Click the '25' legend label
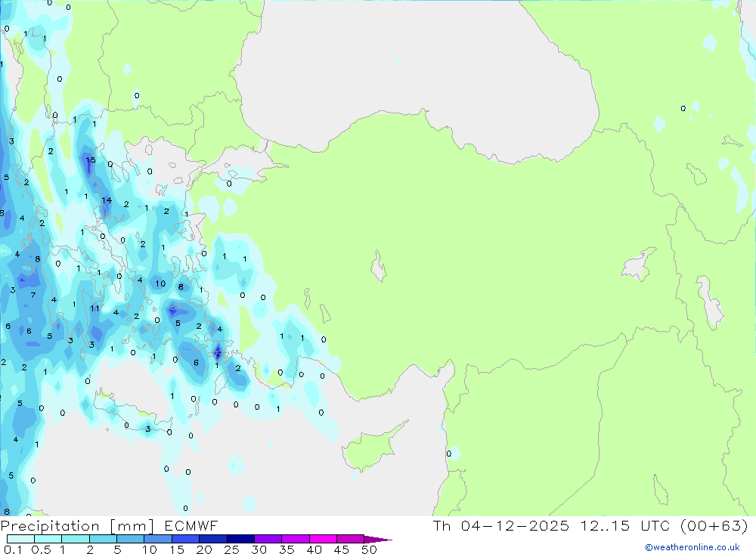This screenshot has height=554, width=756. click(232, 549)
